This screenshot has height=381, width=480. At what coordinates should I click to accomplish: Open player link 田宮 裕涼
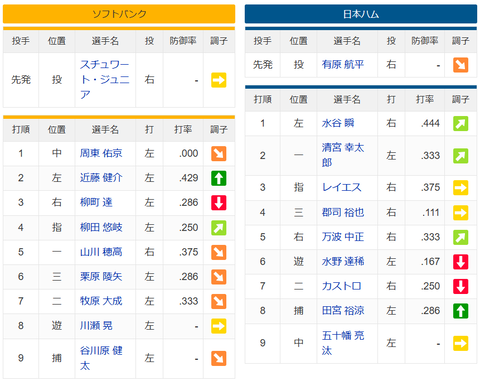pos(343,311)
